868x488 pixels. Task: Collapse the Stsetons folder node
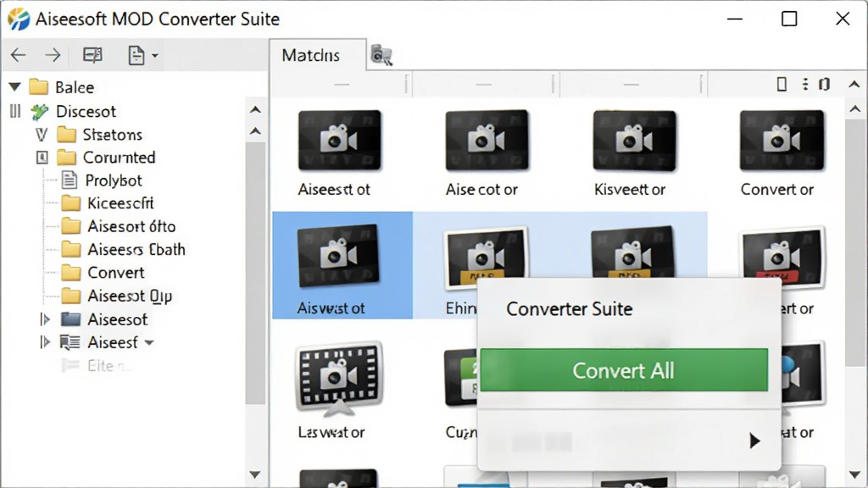pos(42,135)
